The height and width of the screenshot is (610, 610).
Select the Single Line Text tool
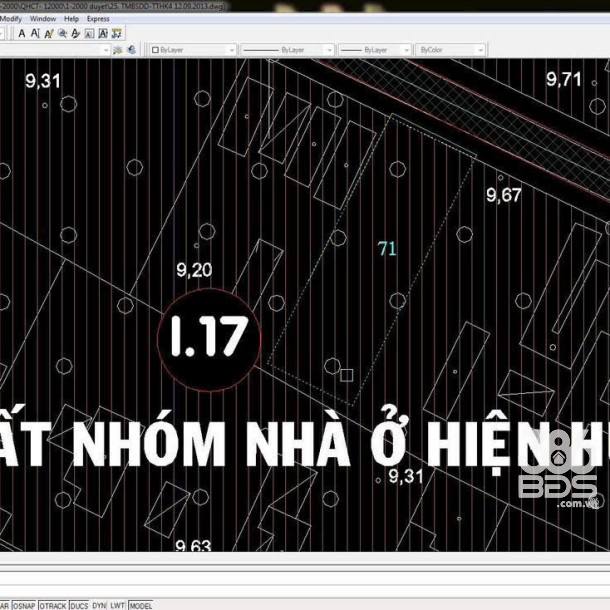pyautogui.click(x=35, y=33)
